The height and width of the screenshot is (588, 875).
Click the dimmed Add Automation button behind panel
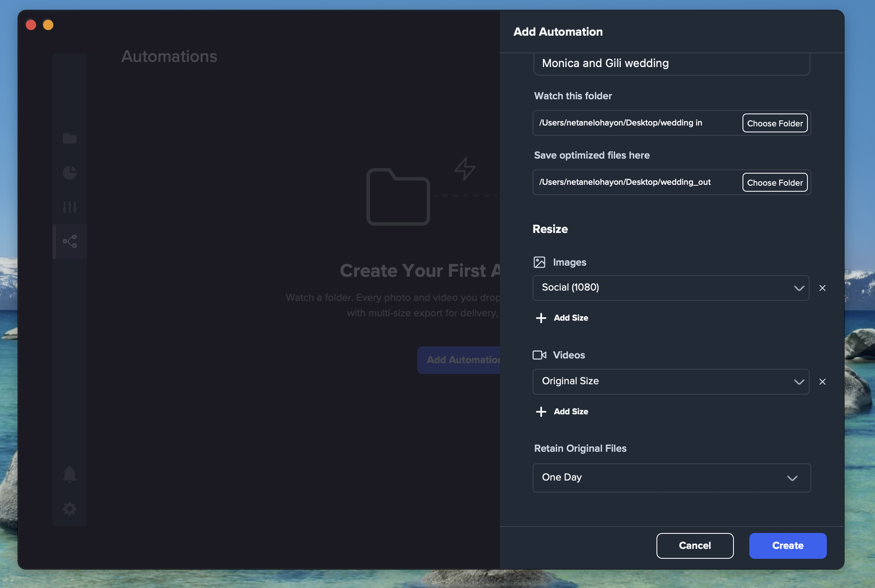(459, 360)
